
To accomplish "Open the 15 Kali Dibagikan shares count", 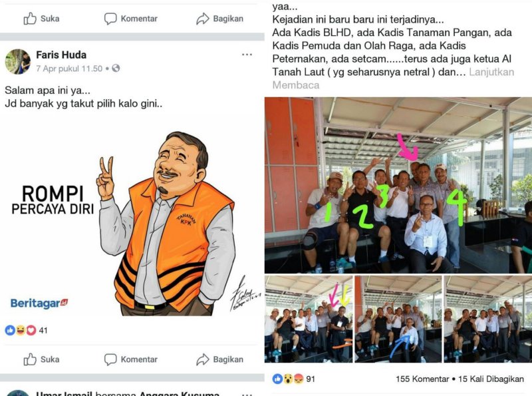I will coord(491,379).
